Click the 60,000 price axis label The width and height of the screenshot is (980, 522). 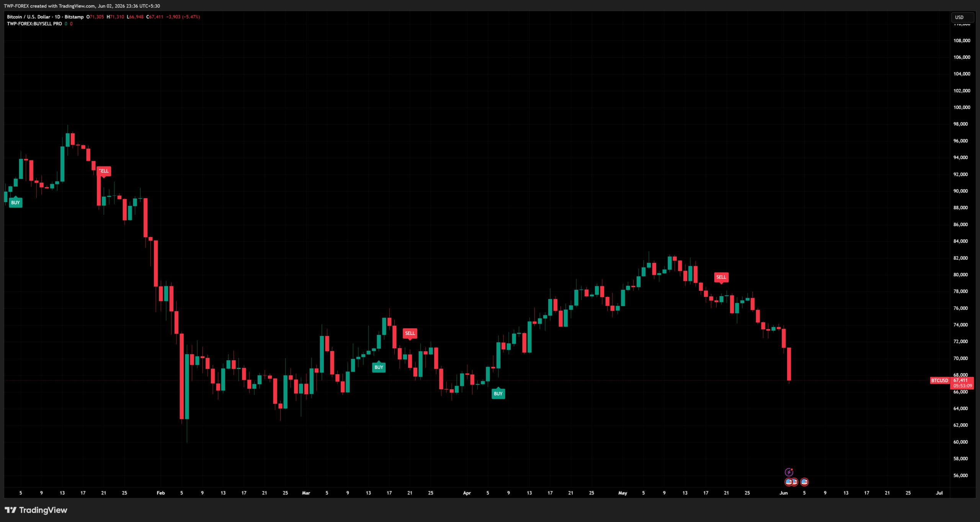(x=960, y=442)
